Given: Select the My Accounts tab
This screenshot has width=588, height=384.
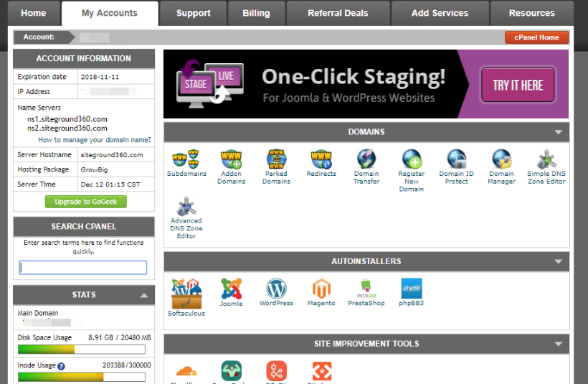Looking at the screenshot, I should 110,13.
